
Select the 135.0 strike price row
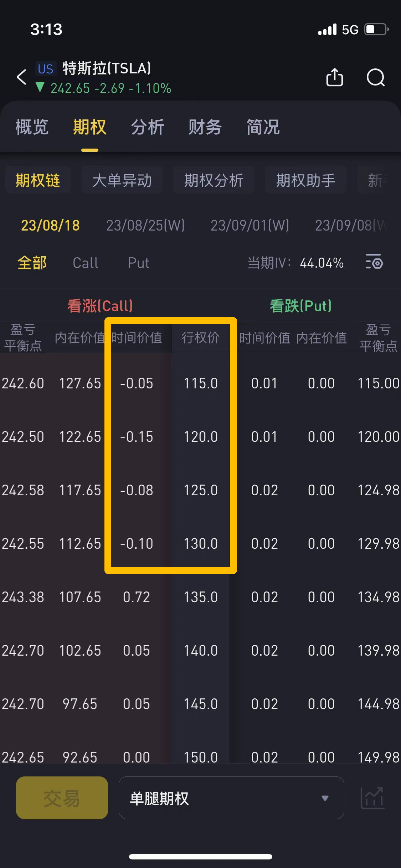(x=201, y=597)
